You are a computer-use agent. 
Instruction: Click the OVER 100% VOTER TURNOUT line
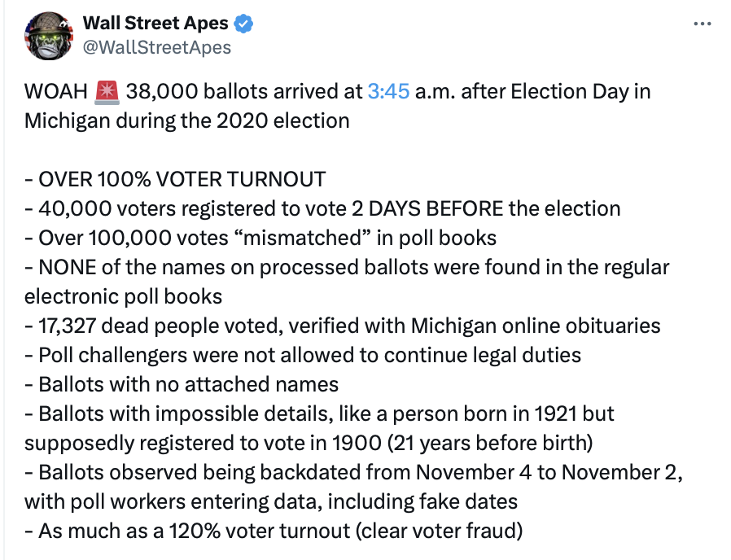coord(175,179)
